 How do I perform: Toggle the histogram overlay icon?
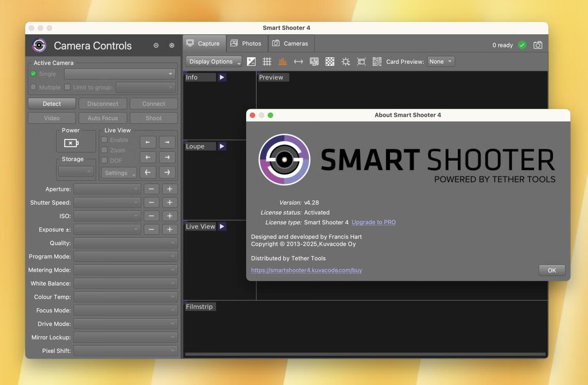(283, 61)
